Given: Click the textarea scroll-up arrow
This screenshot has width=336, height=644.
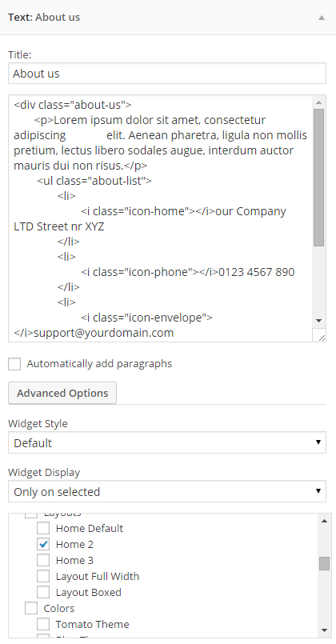Looking at the screenshot, I should tap(318, 102).
